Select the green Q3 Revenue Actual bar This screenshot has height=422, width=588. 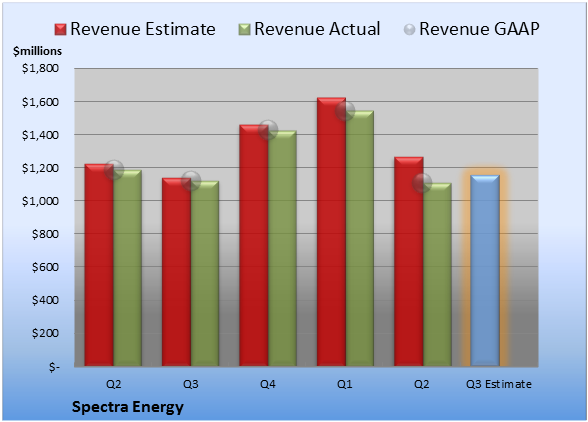point(205,273)
